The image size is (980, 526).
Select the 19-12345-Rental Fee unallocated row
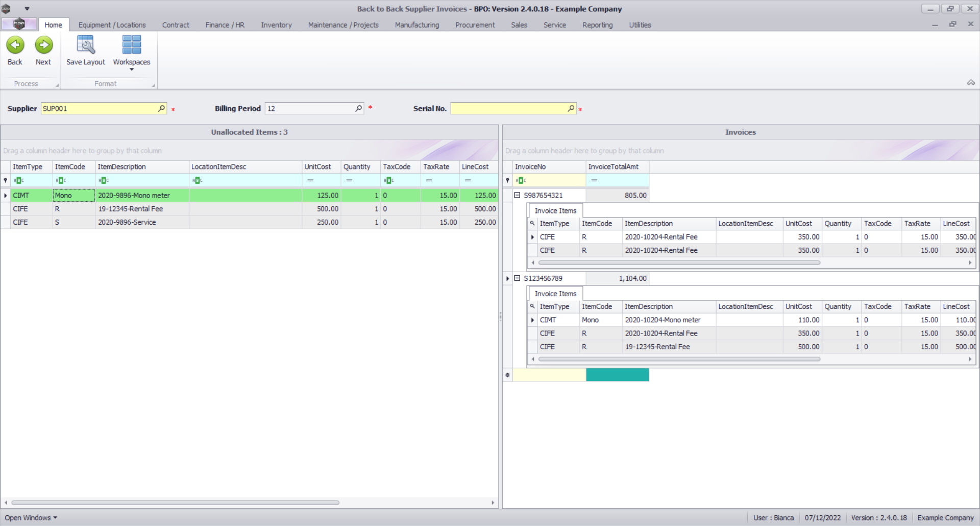coord(130,209)
